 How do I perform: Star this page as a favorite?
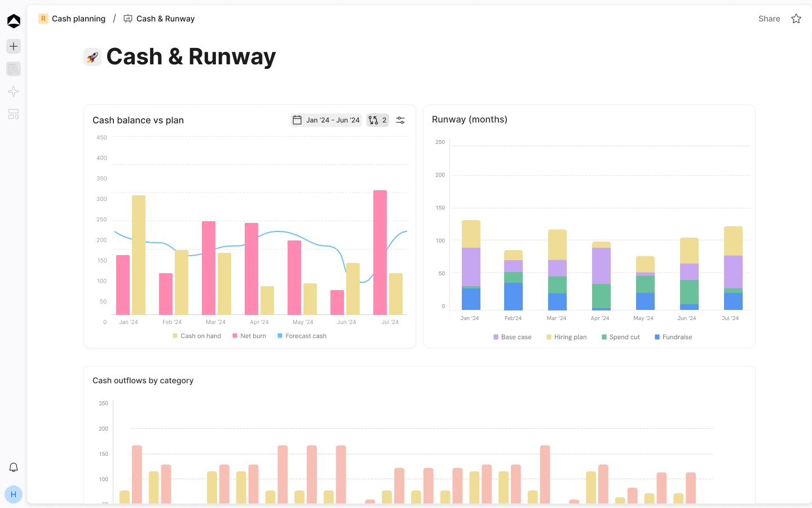[796, 19]
